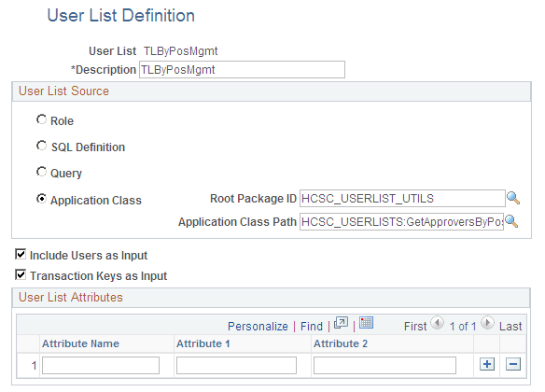
Task: Open grid view in new window icon
Action: (341, 323)
